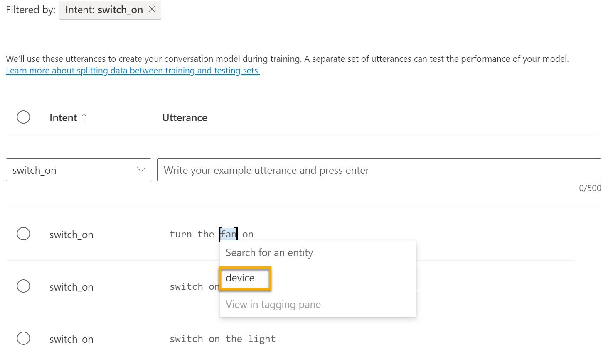
Task: Choose the device entity from the popup
Action: pos(240,278)
